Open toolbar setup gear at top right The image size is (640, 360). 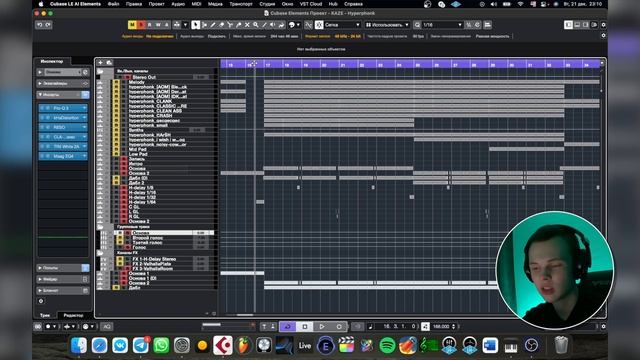click(603, 25)
